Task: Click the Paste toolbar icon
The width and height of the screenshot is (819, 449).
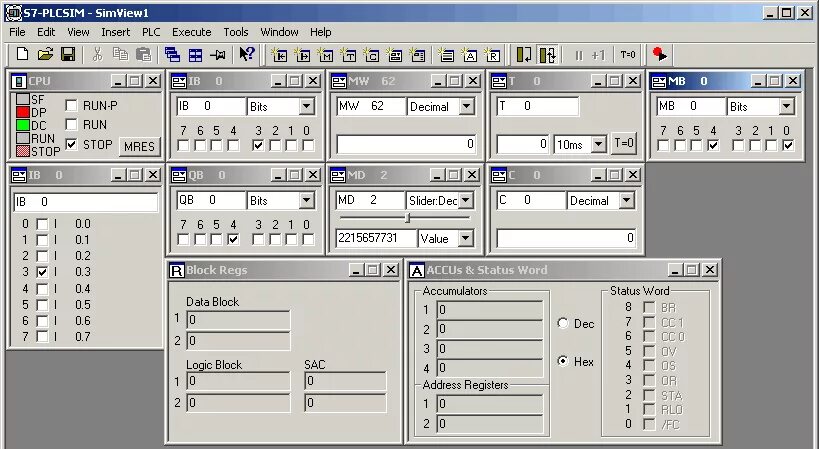Action: pyautogui.click(x=143, y=54)
